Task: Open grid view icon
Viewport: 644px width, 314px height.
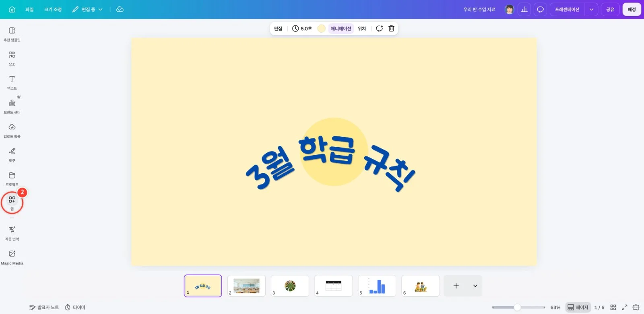Action: pos(613,307)
